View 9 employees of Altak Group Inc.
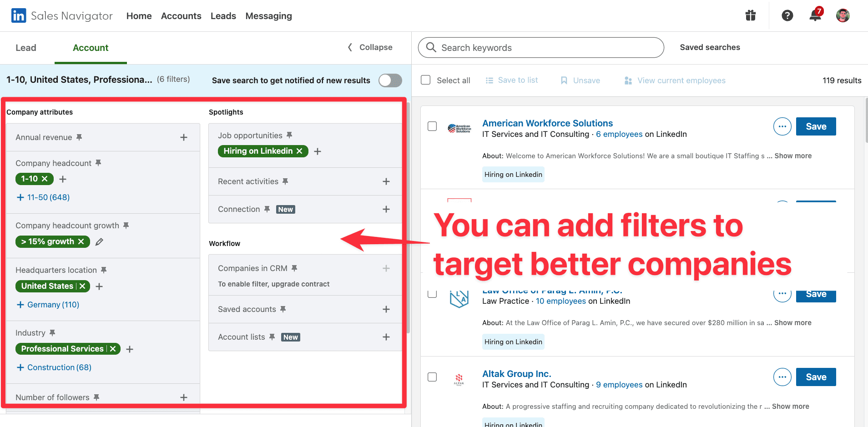Screen dimensions: 868x427 [x=619, y=385]
